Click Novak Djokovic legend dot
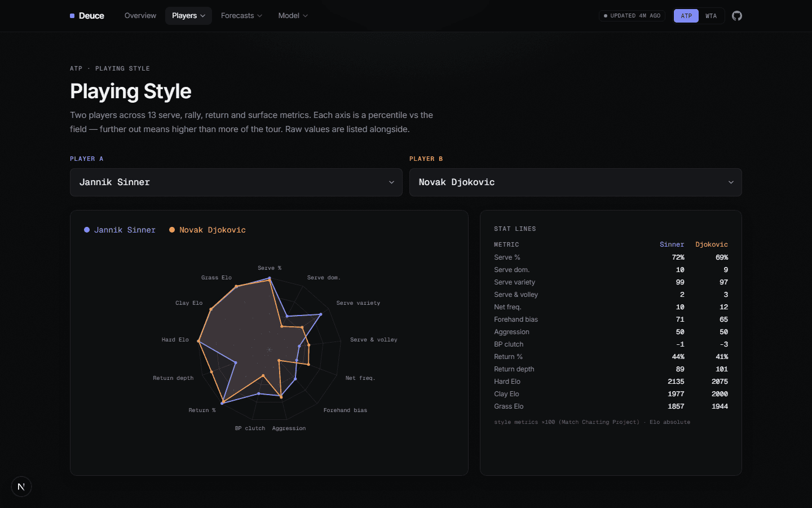Viewport: 812px width, 508px height. tap(172, 230)
